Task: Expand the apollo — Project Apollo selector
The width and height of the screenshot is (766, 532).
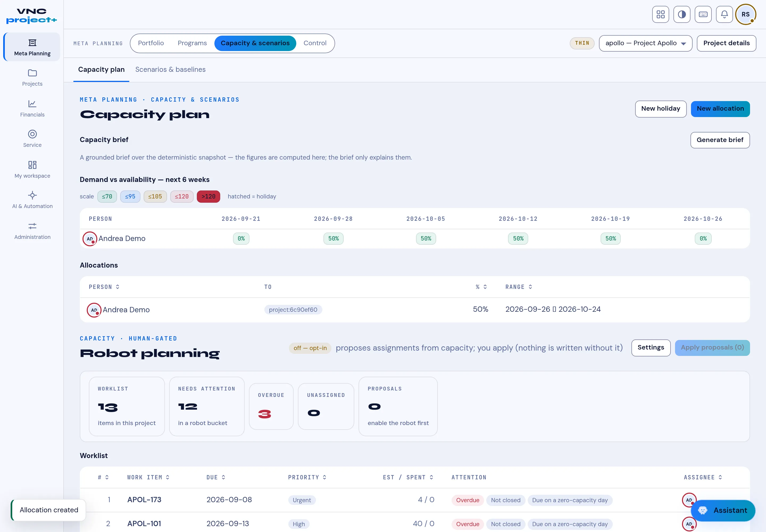Action: click(x=645, y=43)
